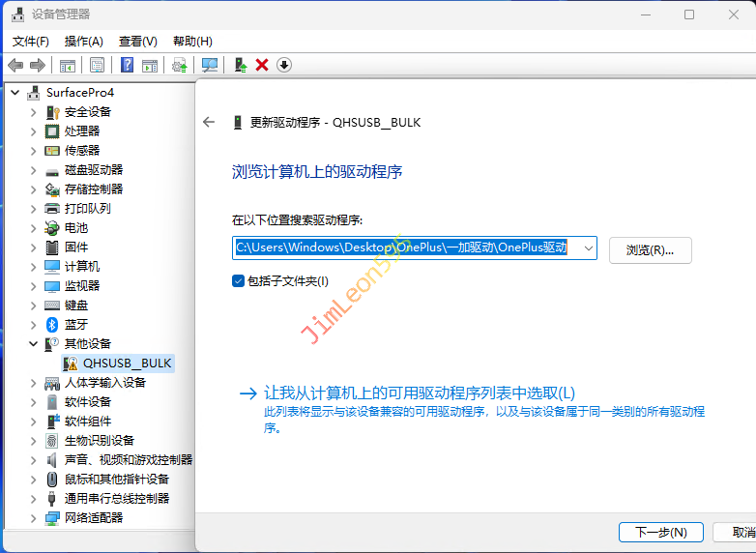756x553 pixels.
Task: Click the back arrow in the driver wizard
Action: 208,123
